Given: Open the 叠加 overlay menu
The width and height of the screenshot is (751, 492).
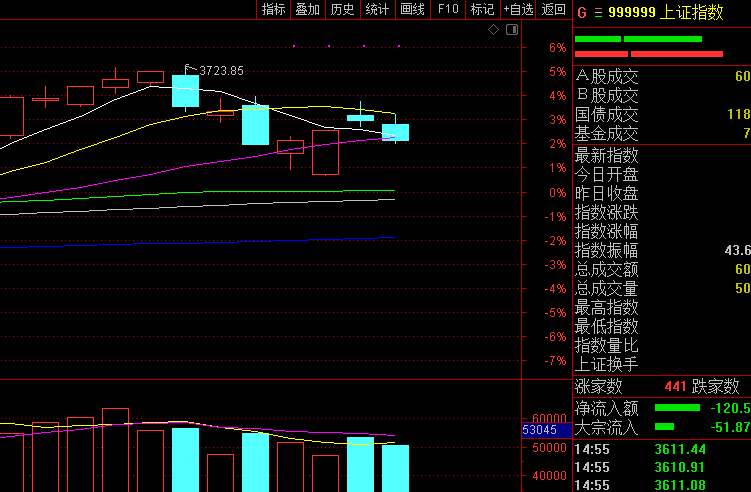Looking at the screenshot, I should point(307,9).
